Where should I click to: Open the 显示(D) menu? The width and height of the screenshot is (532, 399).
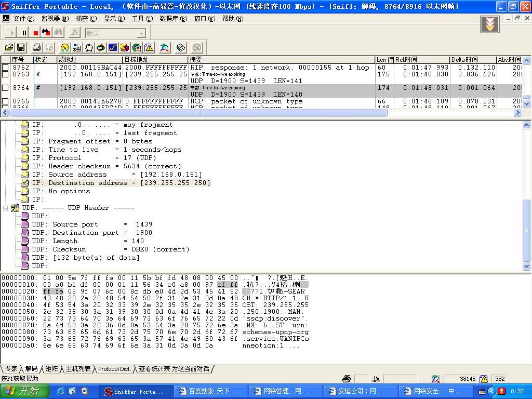tap(114, 19)
